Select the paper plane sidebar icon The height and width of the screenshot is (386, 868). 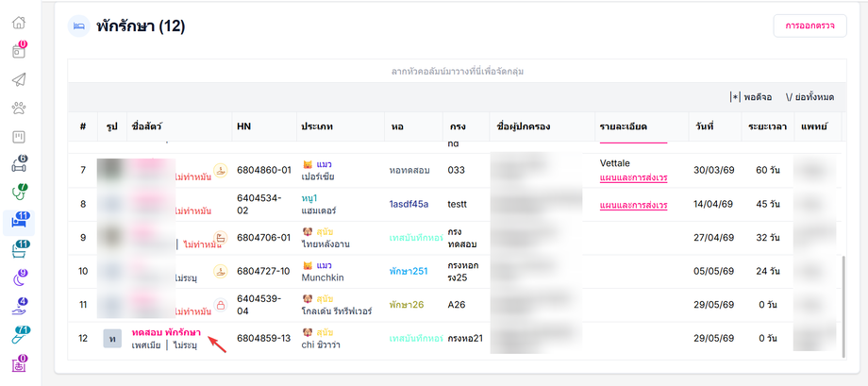(x=19, y=79)
